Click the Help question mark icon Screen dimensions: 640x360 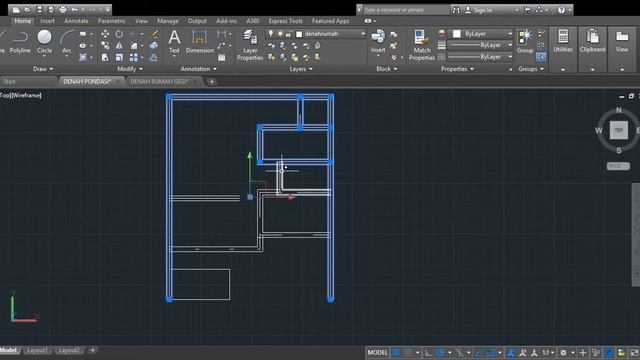(x=562, y=9)
